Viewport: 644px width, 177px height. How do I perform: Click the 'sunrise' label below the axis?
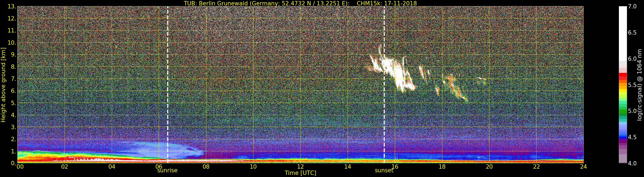coord(167,171)
